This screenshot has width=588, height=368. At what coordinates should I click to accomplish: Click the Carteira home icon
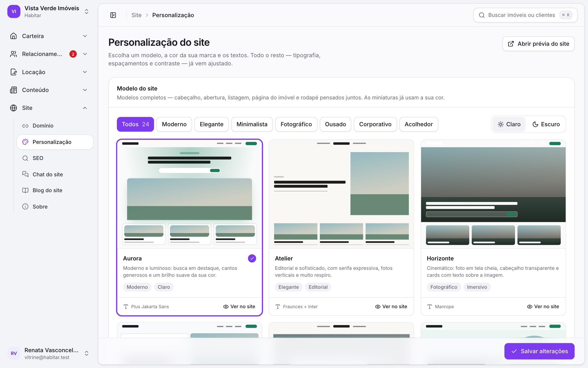click(14, 36)
